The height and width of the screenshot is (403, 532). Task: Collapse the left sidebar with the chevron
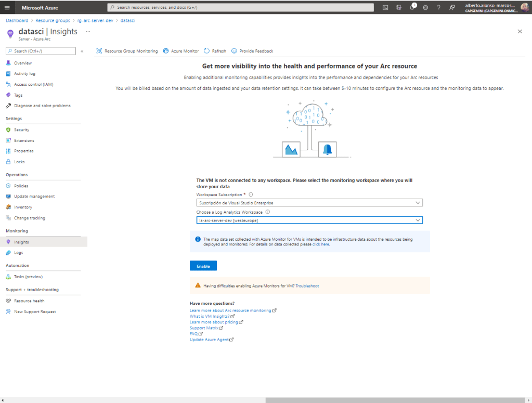[82, 51]
